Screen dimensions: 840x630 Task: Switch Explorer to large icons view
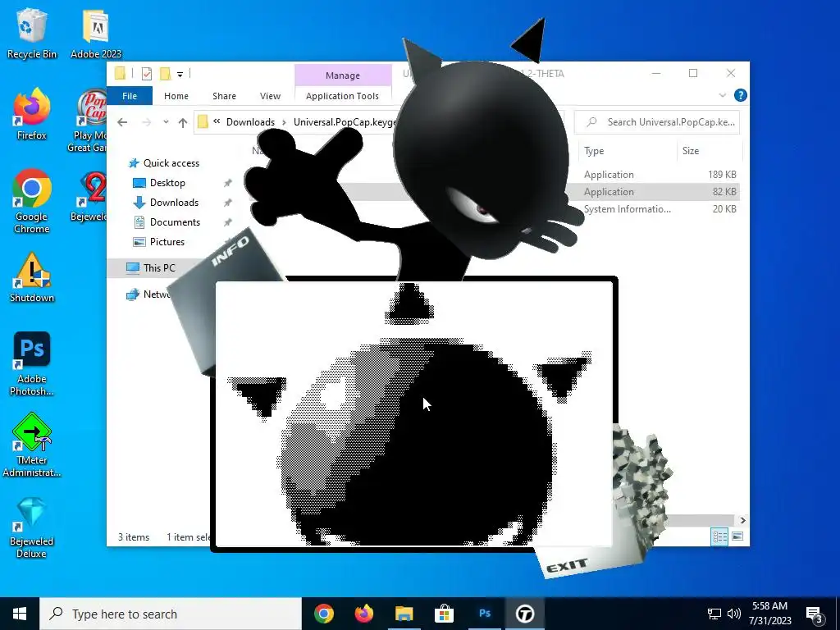[x=737, y=536]
